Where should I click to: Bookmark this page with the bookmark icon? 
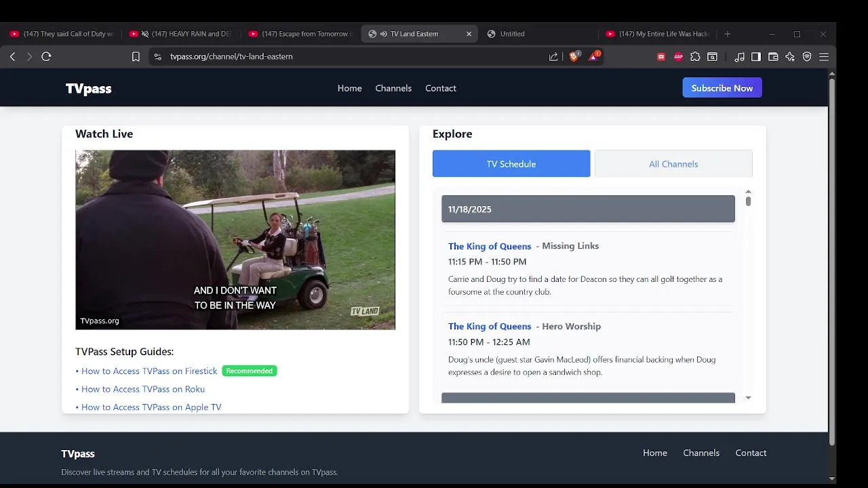136,57
